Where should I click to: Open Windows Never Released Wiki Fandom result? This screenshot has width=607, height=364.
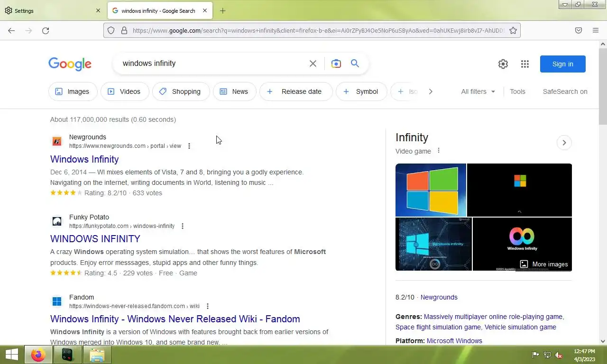(x=175, y=319)
